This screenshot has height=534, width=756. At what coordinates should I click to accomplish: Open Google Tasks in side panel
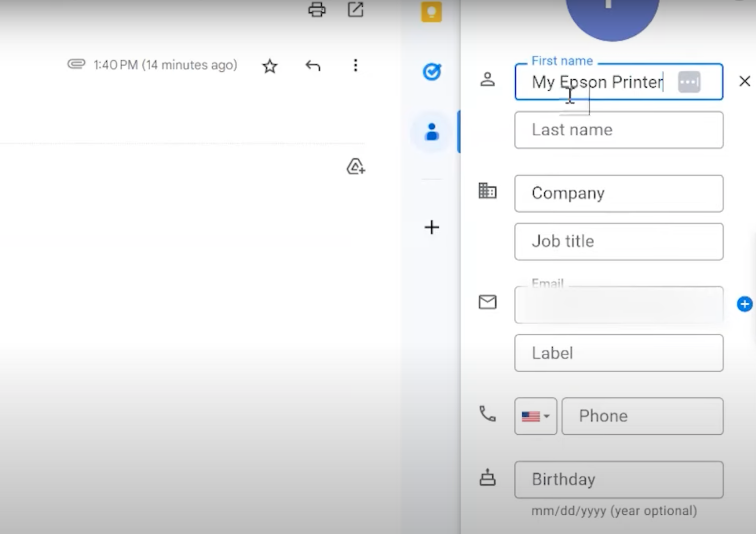click(432, 72)
